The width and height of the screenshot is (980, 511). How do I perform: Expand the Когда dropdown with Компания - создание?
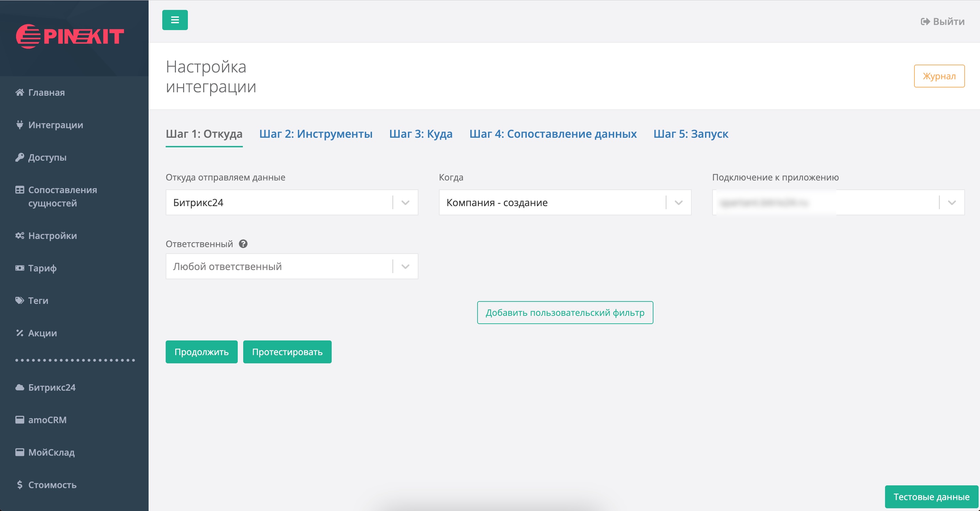(565, 202)
